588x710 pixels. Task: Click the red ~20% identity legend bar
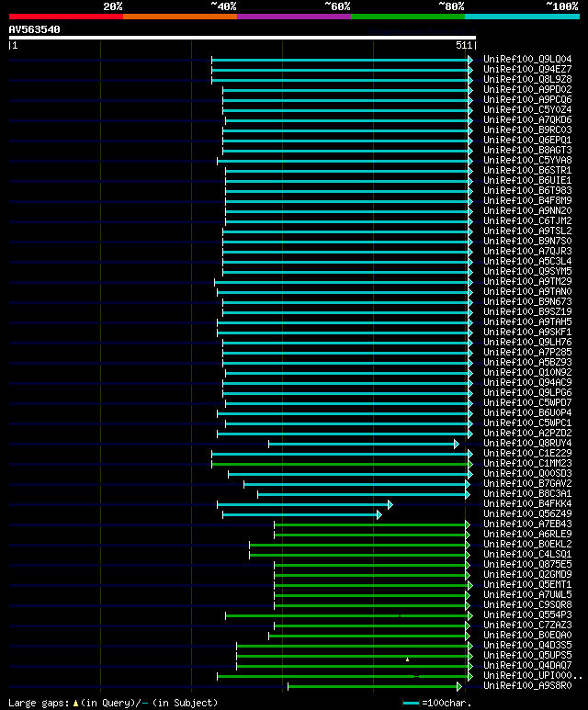(x=66, y=17)
